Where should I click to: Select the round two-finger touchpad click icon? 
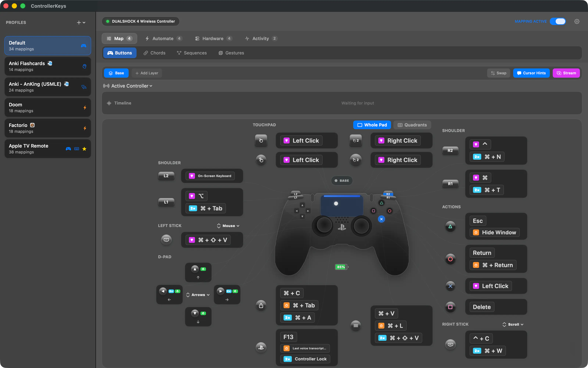tap(356, 160)
